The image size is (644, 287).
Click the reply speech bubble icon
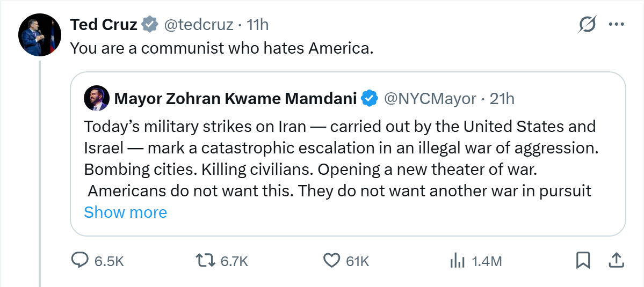click(x=80, y=261)
